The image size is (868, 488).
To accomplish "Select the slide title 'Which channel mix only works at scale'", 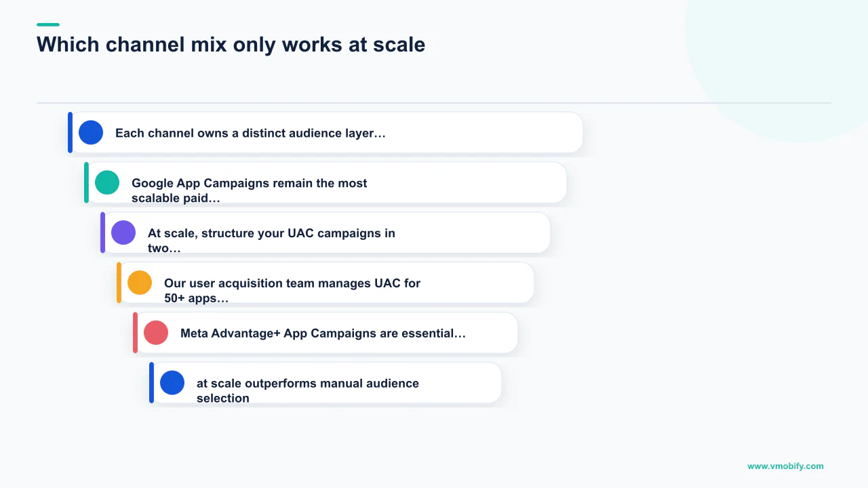I will [x=231, y=44].
